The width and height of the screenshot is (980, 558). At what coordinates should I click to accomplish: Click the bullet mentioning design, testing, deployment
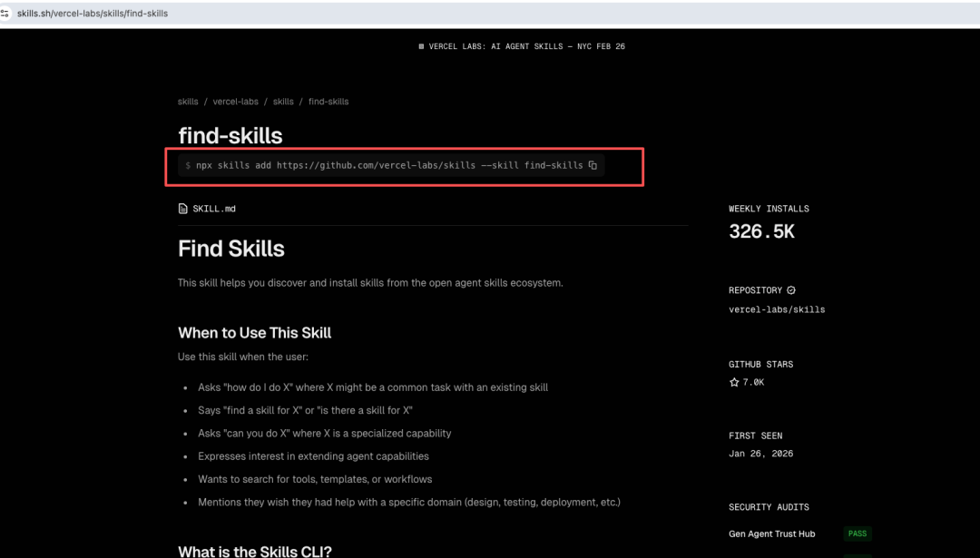coord(409,503)
